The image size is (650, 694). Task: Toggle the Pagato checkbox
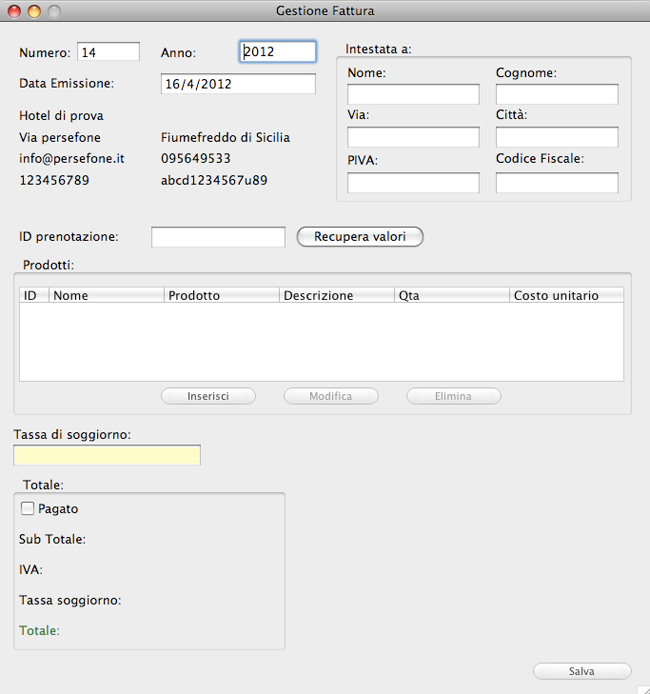[27, 508]
